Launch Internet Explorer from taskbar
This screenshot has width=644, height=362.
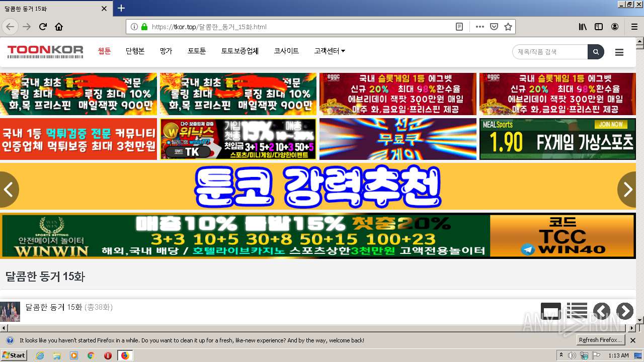pyautogui.click(x=40, y=355)
